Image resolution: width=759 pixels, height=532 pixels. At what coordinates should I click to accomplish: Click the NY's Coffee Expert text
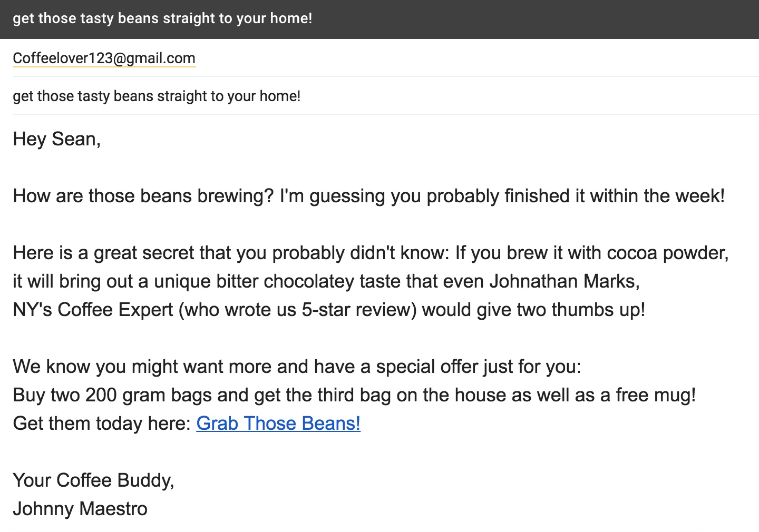coord(93,310)
